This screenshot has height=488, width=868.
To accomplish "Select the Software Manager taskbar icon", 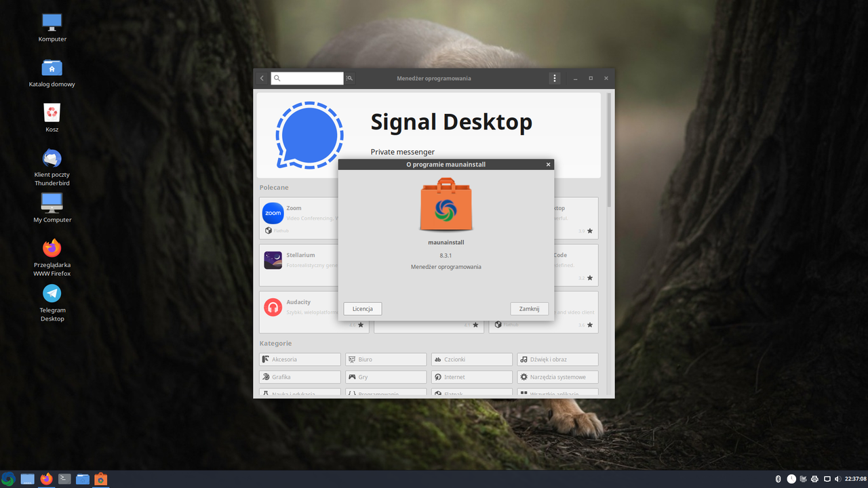I will pos(101,479).
